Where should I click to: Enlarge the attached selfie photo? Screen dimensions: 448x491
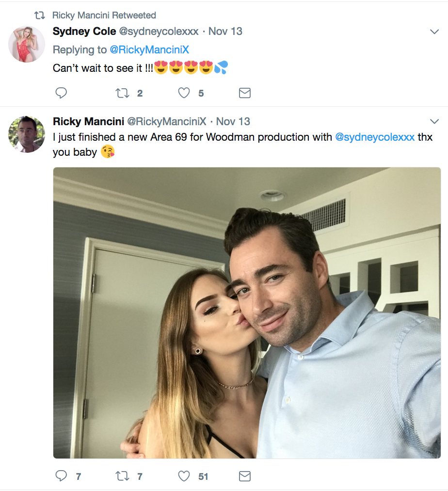(247, 313)
